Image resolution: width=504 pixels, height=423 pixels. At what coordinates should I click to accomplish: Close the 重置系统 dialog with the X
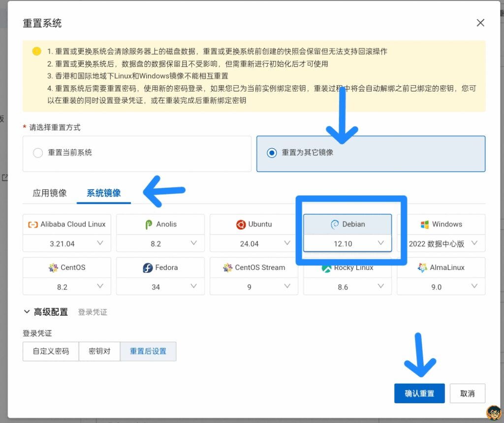click(480, 23)
